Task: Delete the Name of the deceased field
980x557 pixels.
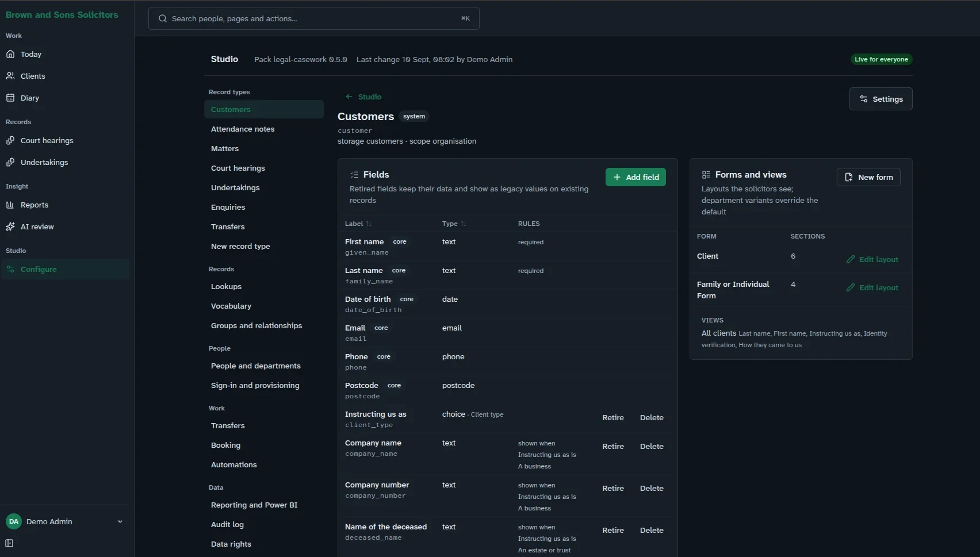Action: pyautogui.click(x=652, y=530)
